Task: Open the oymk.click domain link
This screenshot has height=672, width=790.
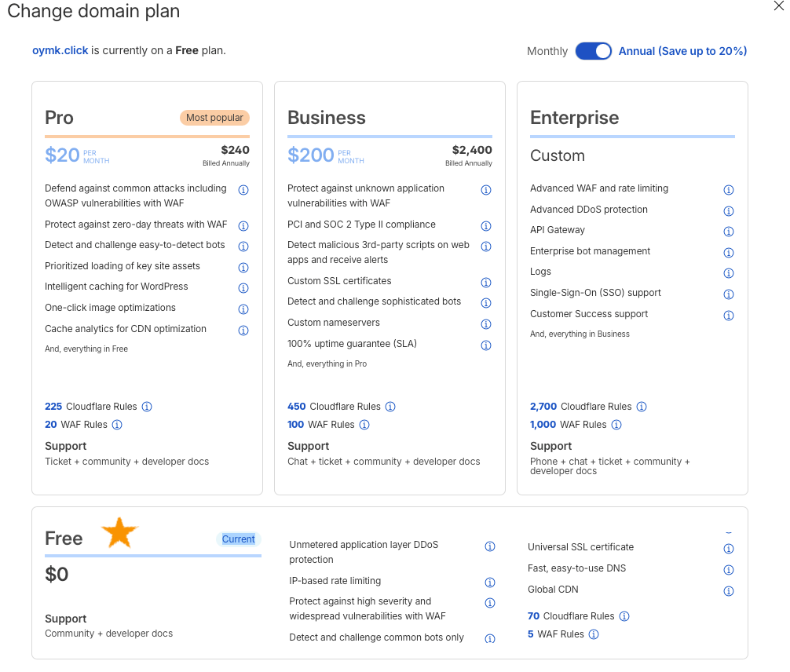Action: [60, 50]
